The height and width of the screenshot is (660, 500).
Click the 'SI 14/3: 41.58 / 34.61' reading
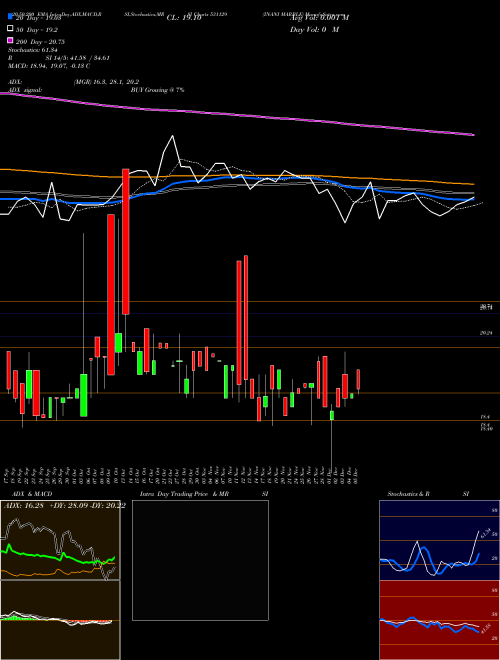78,58
